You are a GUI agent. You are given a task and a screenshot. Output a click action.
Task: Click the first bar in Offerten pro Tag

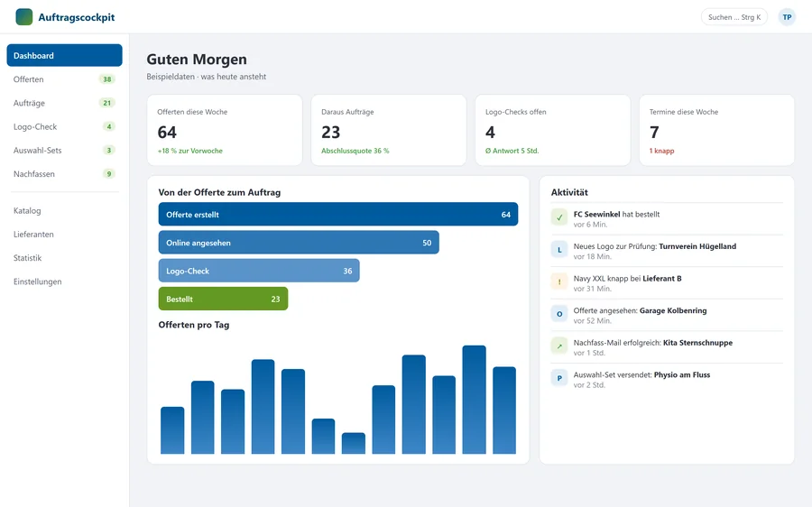click(x=172, y=430)
